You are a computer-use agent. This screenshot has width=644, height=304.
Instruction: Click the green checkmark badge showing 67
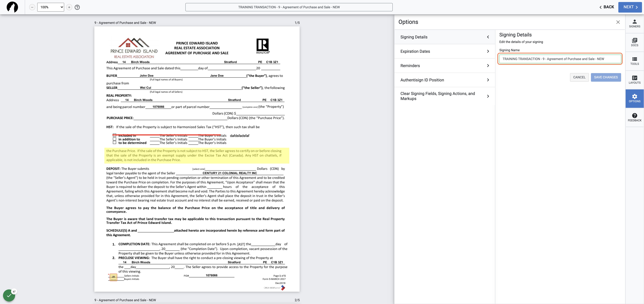pos(9,295)
